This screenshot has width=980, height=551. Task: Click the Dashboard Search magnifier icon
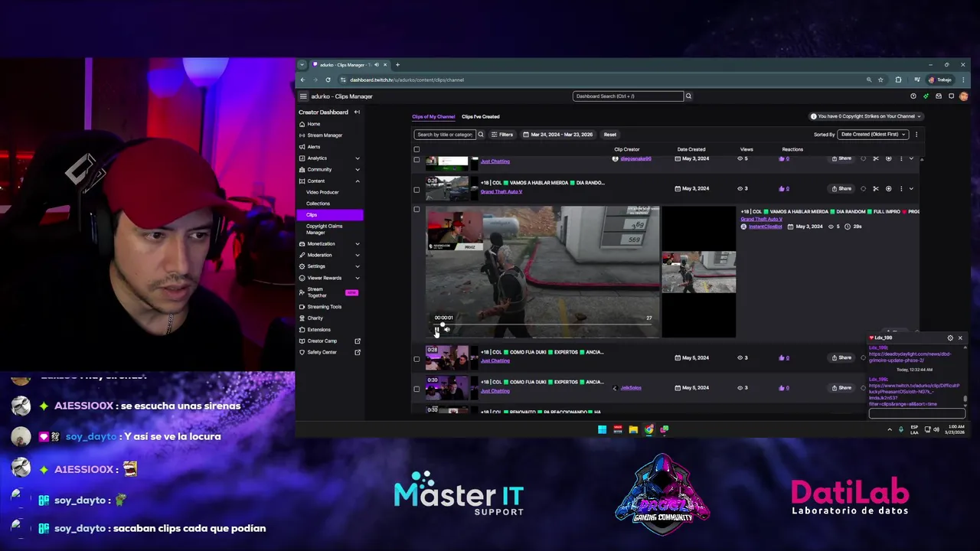pos(688,96)
